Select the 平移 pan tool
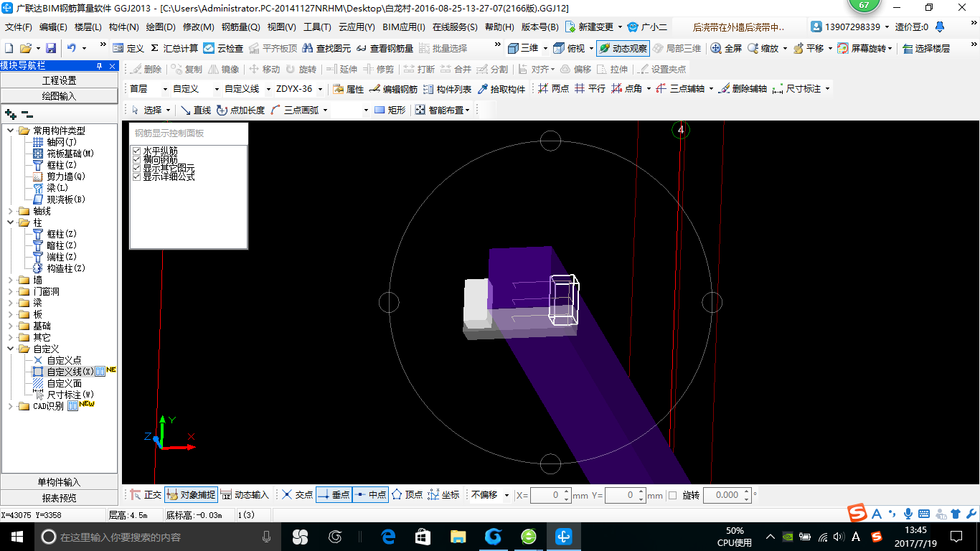 pyautogui.click(x=809, y=48)
